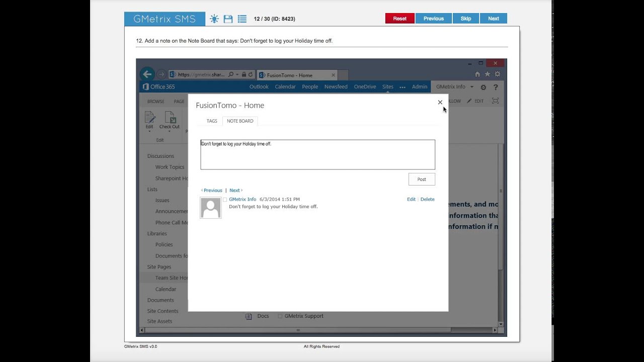The image size is (644, 362).
Task: Click the Edit link on the note
Action: [x=411, y=200]
